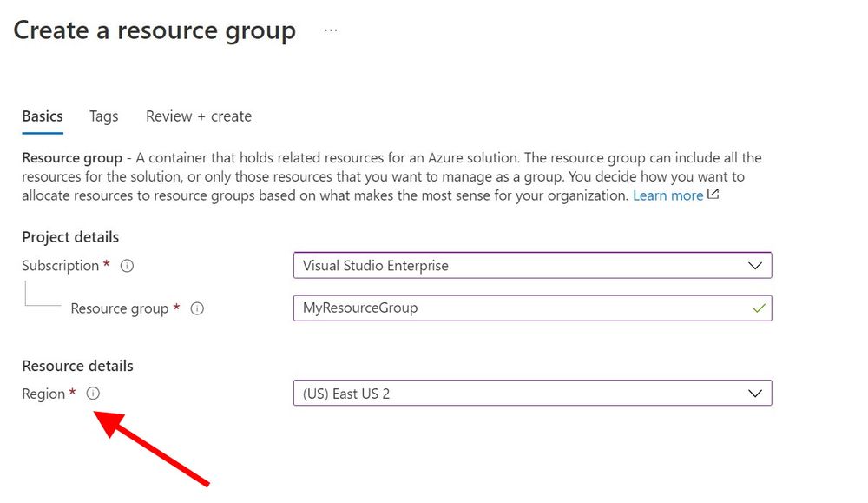Open the dropdown showing (US) East US 2

tap(533, 393)
